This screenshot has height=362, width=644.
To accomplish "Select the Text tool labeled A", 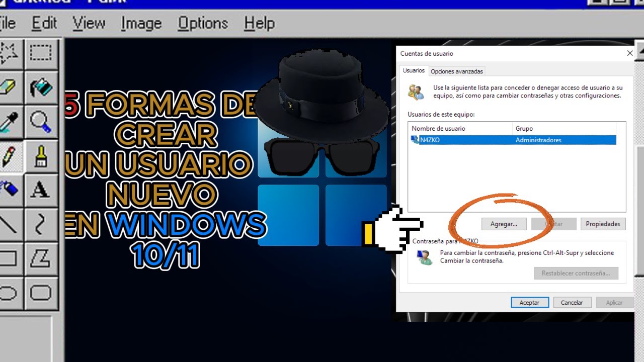I will [41, 190].
